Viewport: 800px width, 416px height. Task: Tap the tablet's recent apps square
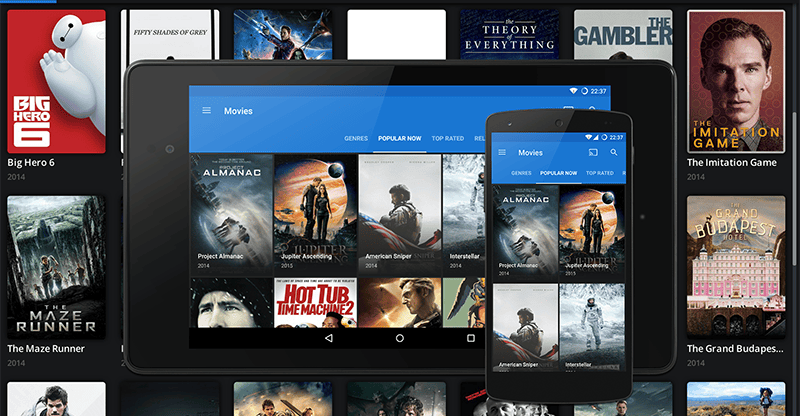coord(471,338)
